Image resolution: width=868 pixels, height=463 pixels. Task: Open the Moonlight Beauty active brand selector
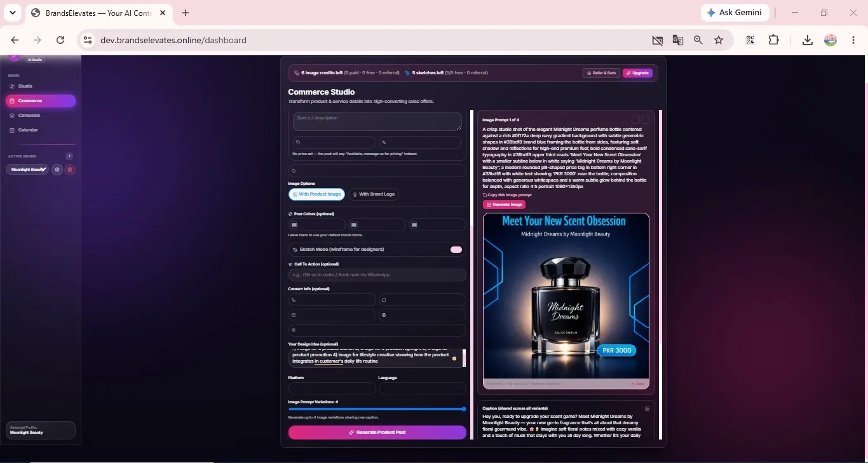tap(28, 170)
